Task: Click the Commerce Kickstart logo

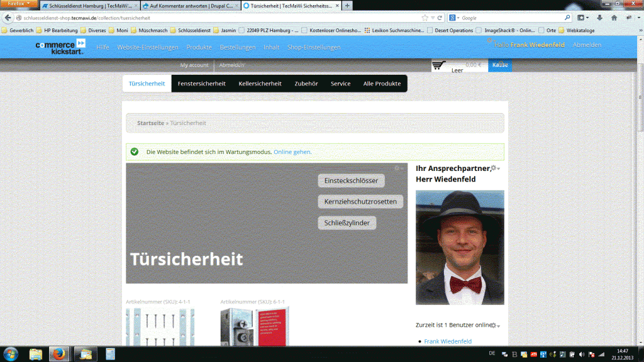Action: click(x=60, y=47)
